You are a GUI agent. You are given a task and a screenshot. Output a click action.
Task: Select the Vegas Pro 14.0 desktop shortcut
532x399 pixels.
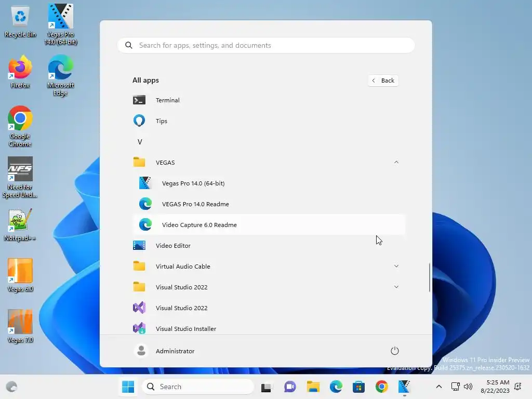coord(60,24)
